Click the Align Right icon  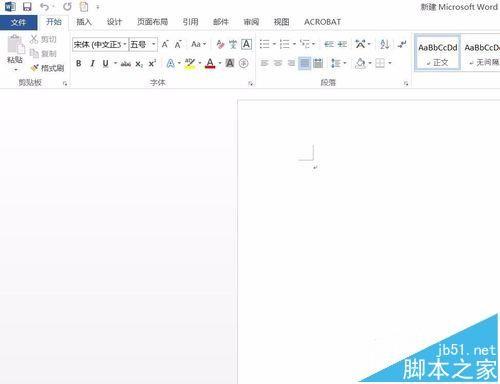tap(291, 63)
